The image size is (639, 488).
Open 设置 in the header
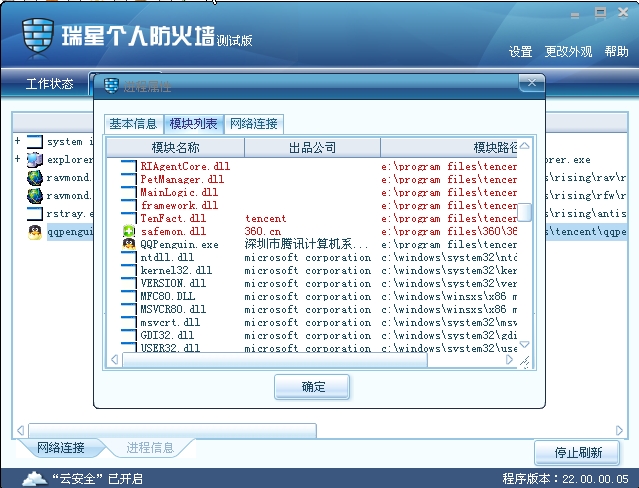(520, 52)
